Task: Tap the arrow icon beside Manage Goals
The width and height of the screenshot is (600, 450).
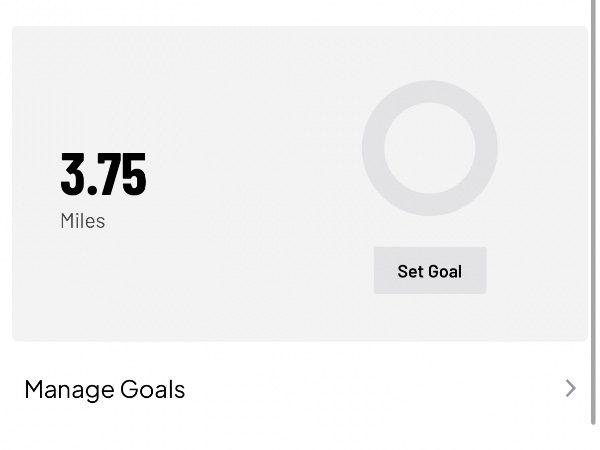Action: coord(570,388)
